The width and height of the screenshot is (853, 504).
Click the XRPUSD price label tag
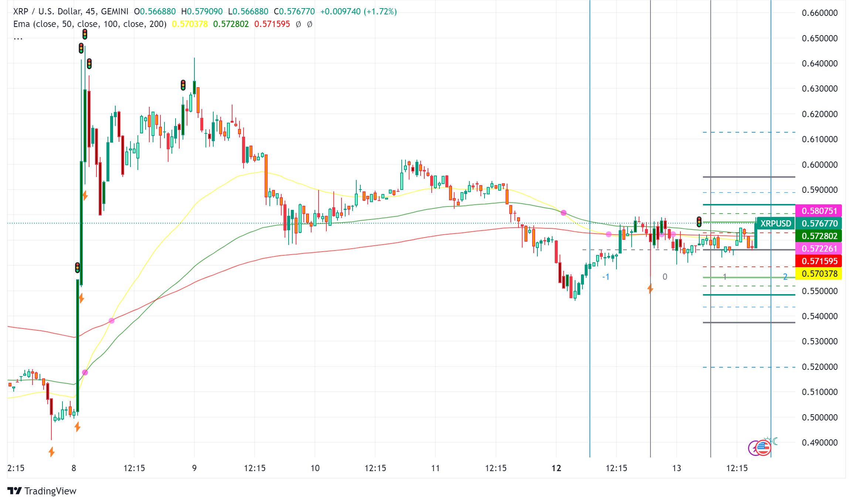[x=775, y=223]
